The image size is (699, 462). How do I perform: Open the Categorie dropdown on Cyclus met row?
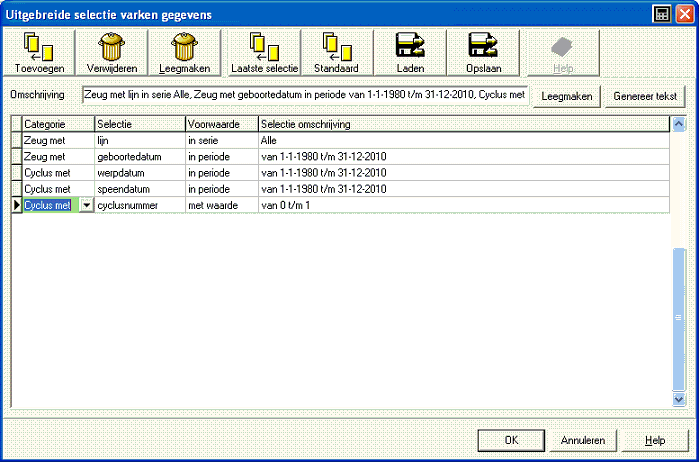coord(86,206)
